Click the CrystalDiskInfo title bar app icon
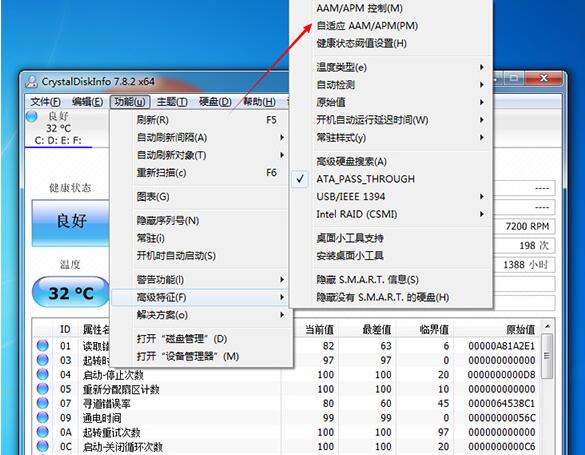This screenshot has width=585, height=455. tap(31, 81)
